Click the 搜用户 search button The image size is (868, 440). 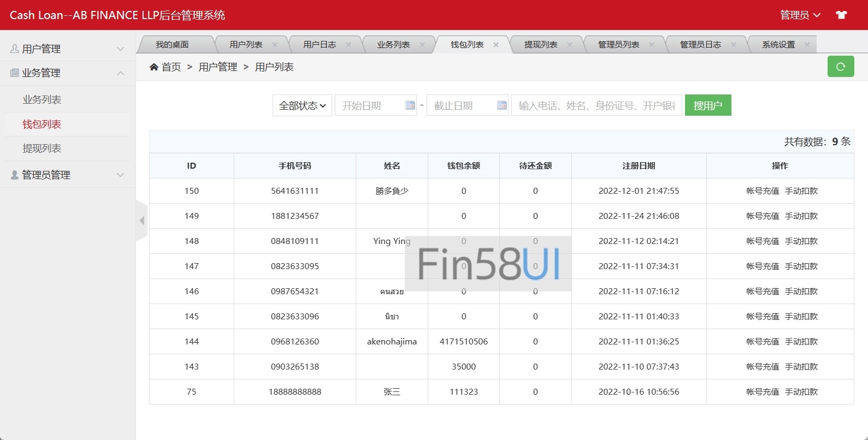(707, 105)
